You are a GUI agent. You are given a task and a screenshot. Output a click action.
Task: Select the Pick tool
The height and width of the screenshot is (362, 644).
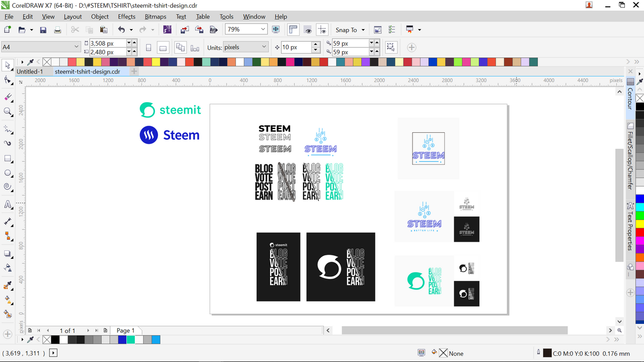[8, 65]
